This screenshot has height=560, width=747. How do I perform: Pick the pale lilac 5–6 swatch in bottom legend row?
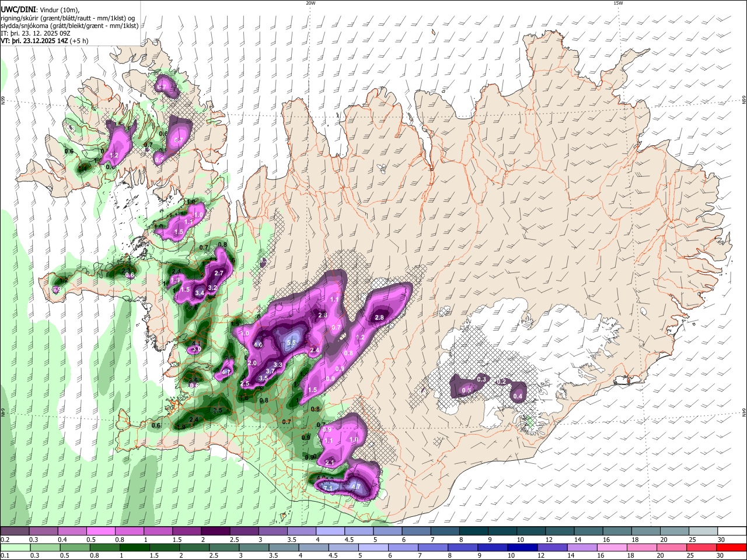pos(373,547)
